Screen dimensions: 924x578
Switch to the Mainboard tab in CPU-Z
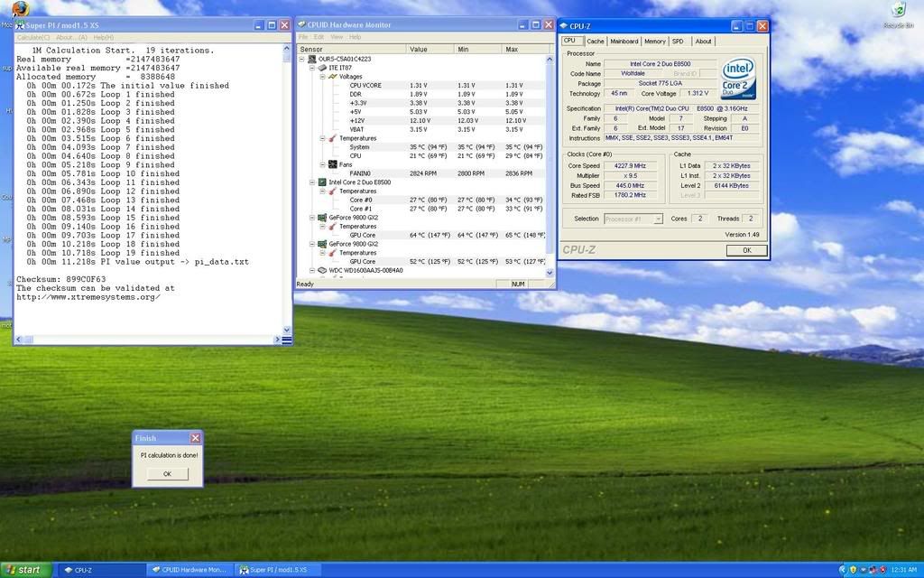[624, 41]
